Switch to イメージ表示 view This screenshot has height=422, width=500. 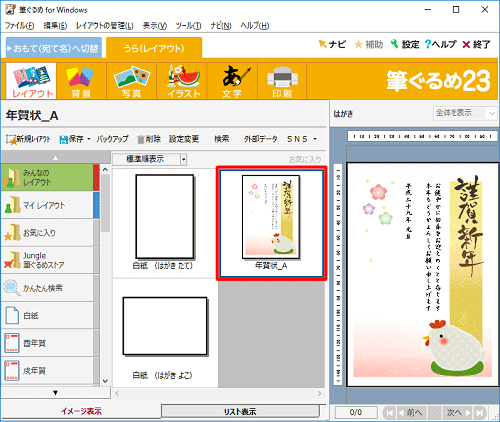tap(81, 411)
